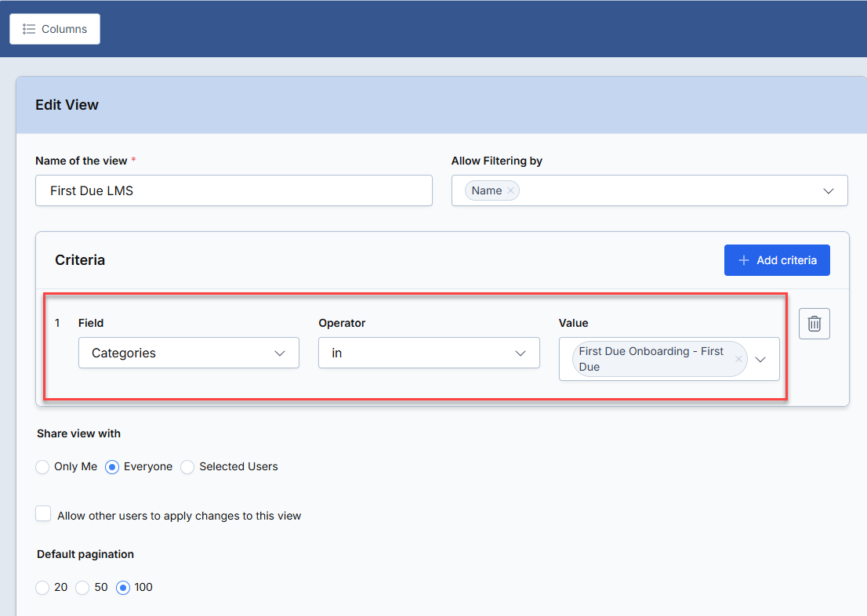Click the Columns list icon

click(29, 29)
